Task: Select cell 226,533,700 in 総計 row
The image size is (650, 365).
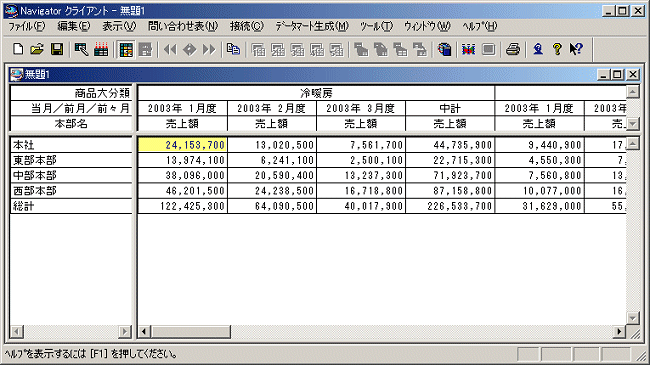Action: click(x=450, y=206)
